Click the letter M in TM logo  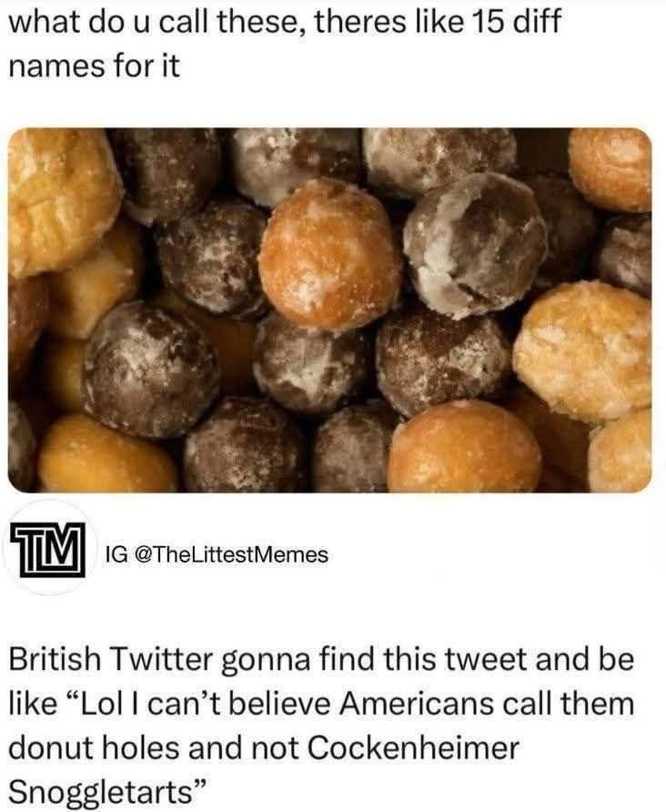pyautogui.click(x=66, y=546)
